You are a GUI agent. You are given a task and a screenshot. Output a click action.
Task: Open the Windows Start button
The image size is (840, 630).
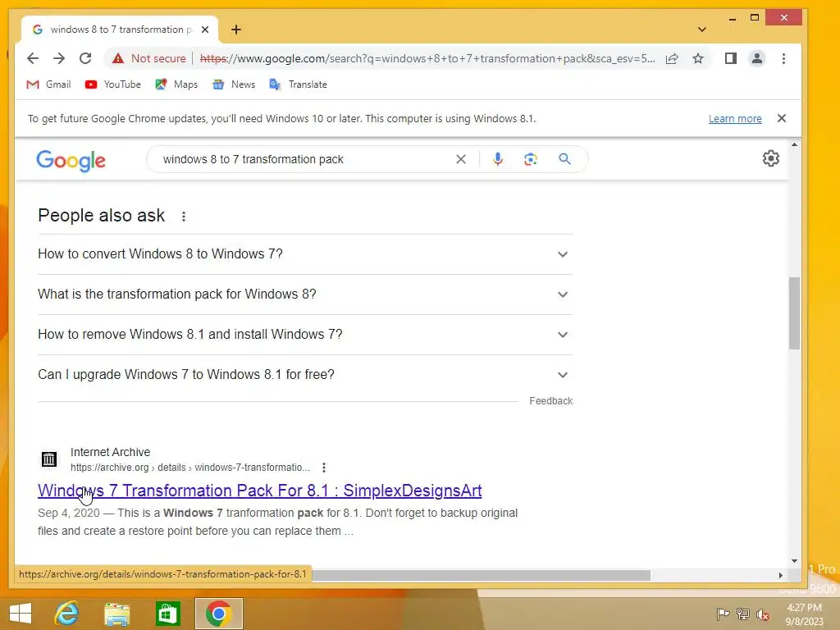(21, 614)
